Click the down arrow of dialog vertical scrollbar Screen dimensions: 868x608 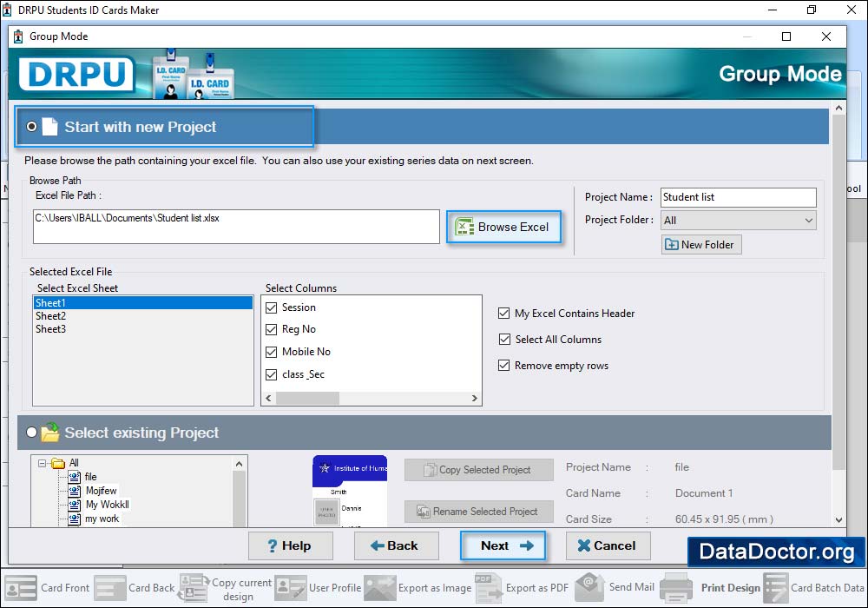[x=838, y=520]
